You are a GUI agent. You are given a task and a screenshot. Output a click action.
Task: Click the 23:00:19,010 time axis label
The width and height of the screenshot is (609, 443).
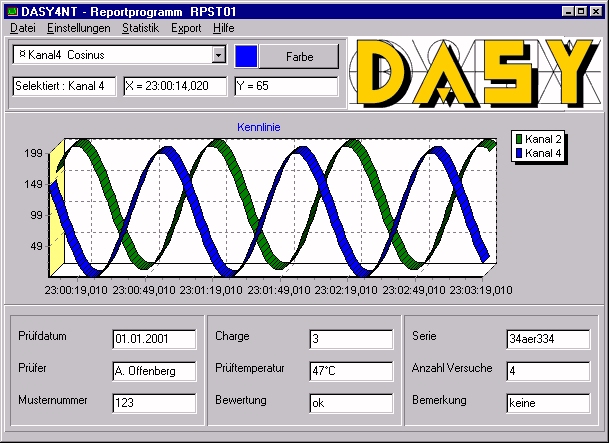76,290
